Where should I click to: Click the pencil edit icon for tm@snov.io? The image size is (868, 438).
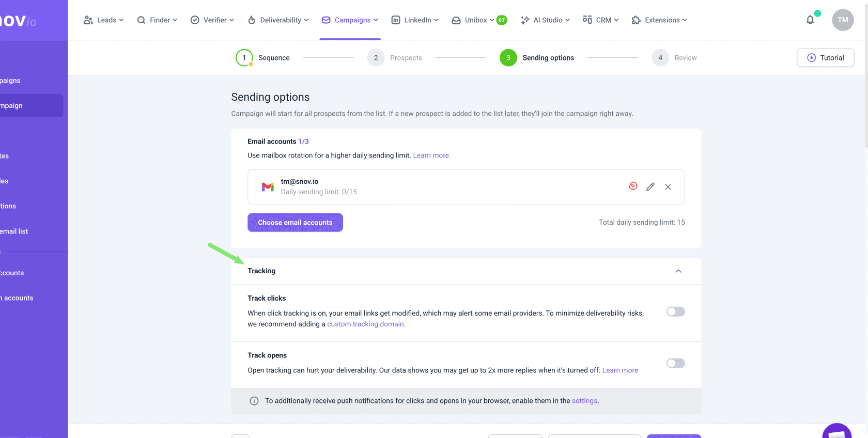tap(650, 187)
